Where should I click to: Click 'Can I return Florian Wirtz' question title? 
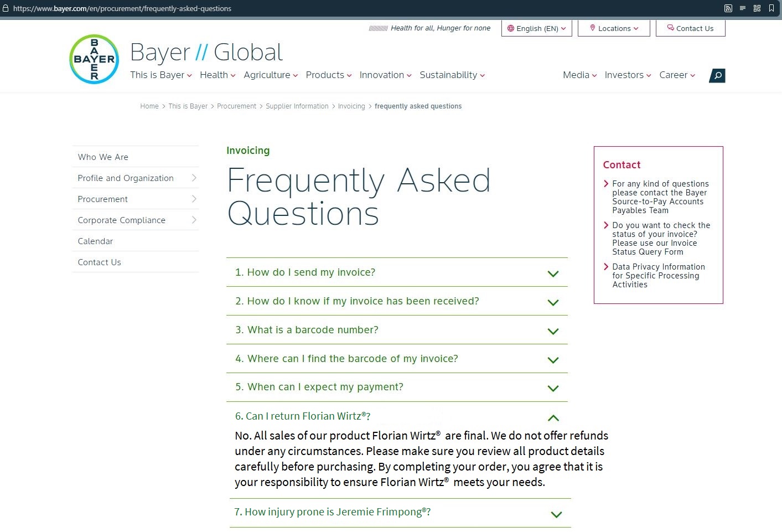click(303, 416)
